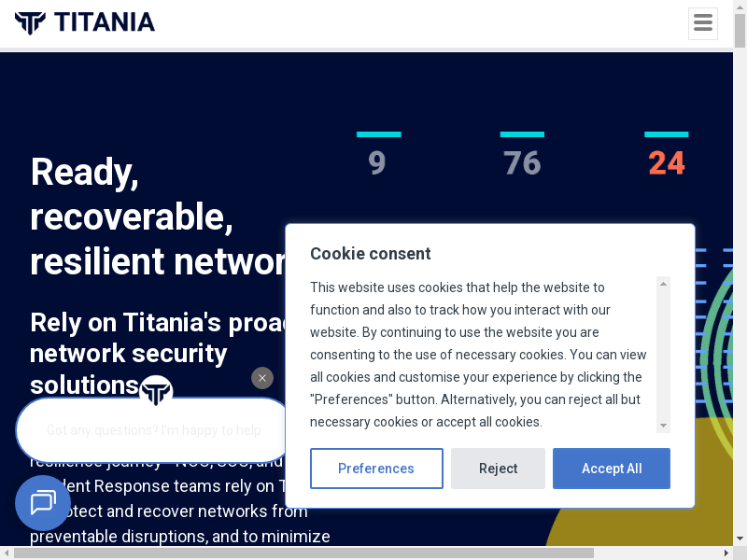This screenshot has height=560, width=747.
Task: Click the horizontal scrollbar thumb at the bottom
Action: tap(303, 553)
